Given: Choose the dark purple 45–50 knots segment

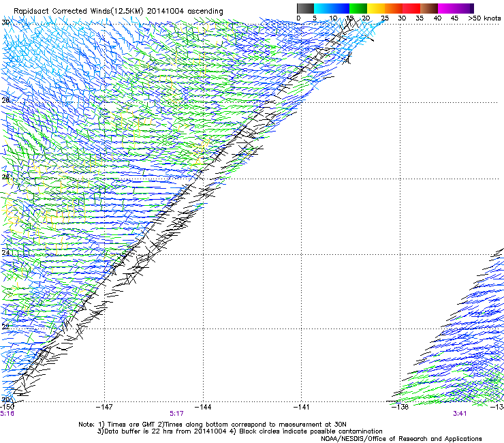Looking at the screenshot, I should click(464, 8).
